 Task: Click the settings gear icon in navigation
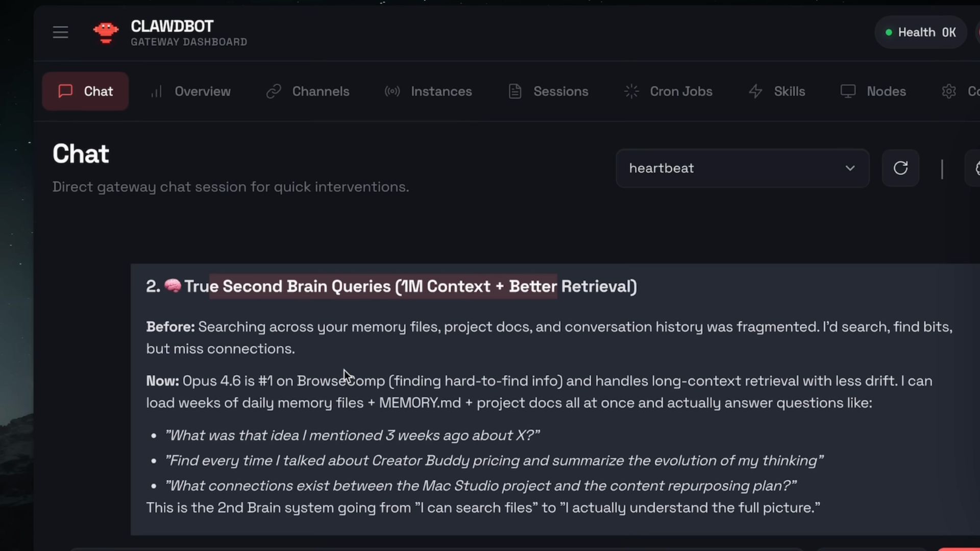pos(949,91)
